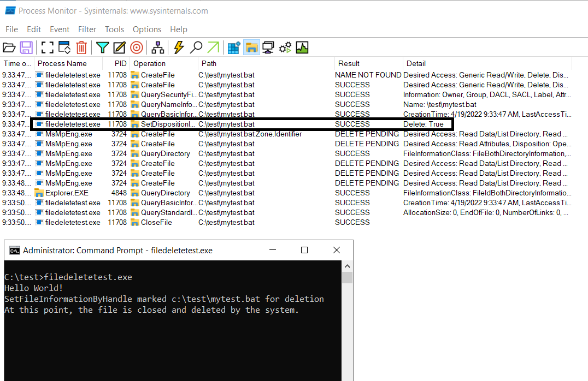
Task: Click the 'AllocationSize: 0, EndOfFile: 0' detail cell
Action: click(x=486, y=212)
